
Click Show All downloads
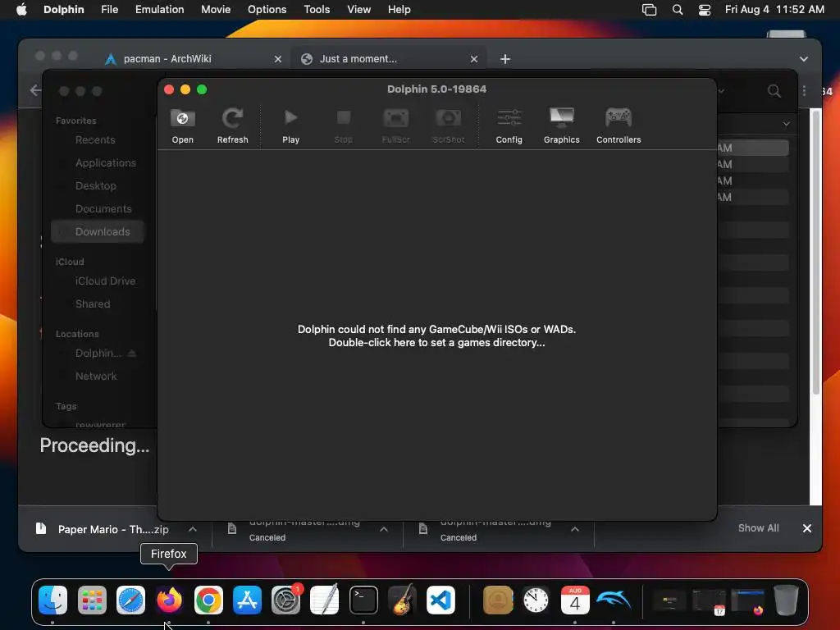point(759,528)
